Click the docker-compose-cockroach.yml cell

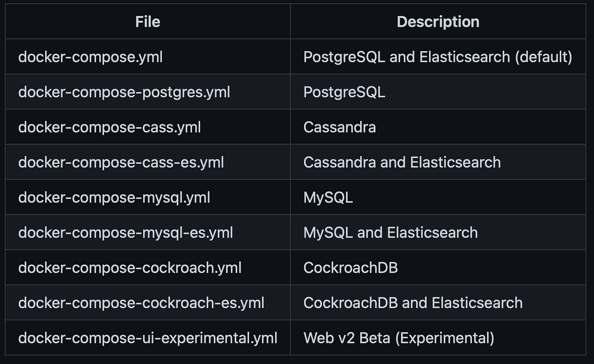point(130,268)
